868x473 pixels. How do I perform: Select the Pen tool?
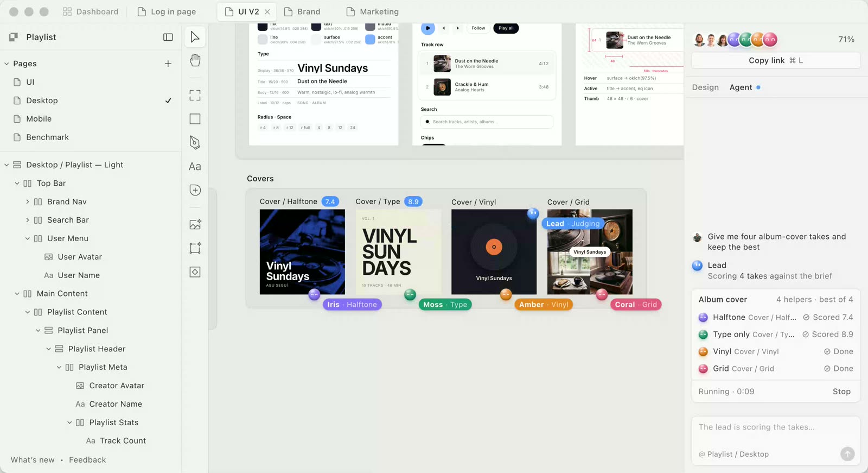(x=195, y=142)
